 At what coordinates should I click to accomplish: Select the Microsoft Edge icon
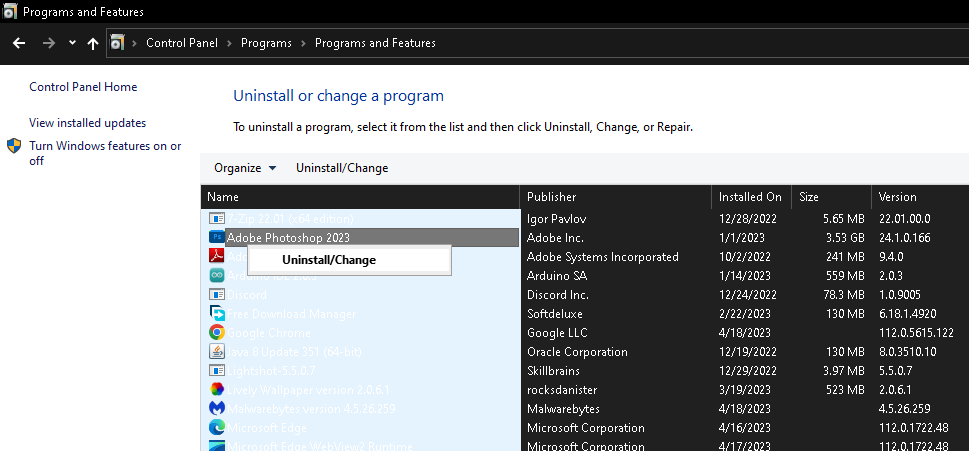coord(216,428)
